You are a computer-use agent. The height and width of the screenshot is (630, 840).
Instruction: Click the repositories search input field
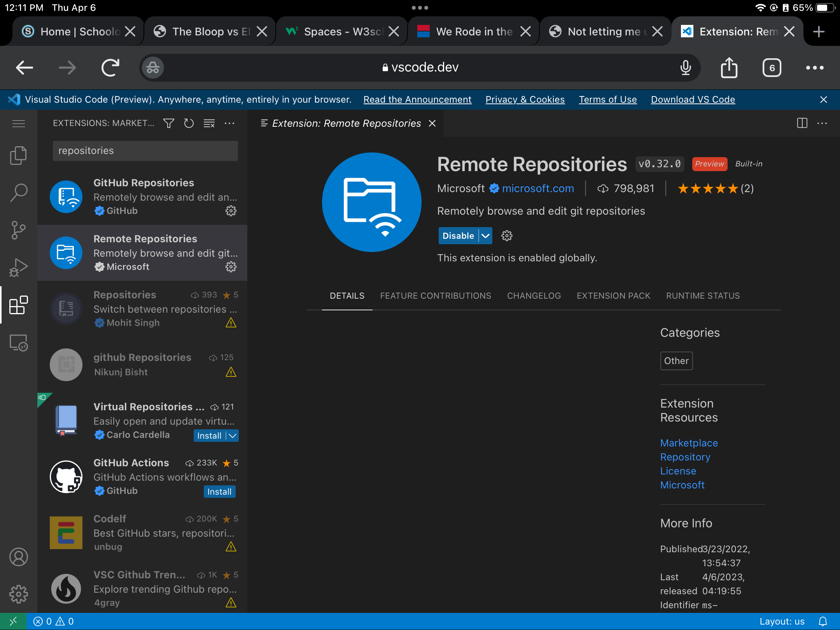pyautogui.click(x=145, y=151)
